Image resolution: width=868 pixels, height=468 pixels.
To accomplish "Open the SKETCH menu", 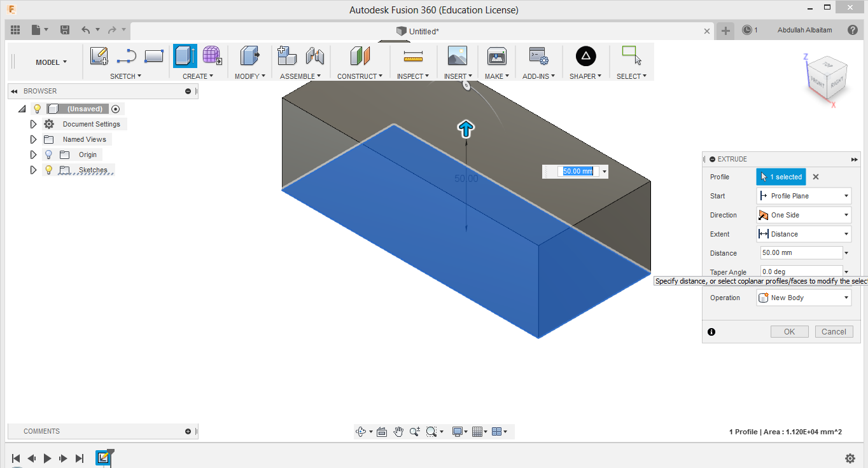I will [x=125, y=76].
